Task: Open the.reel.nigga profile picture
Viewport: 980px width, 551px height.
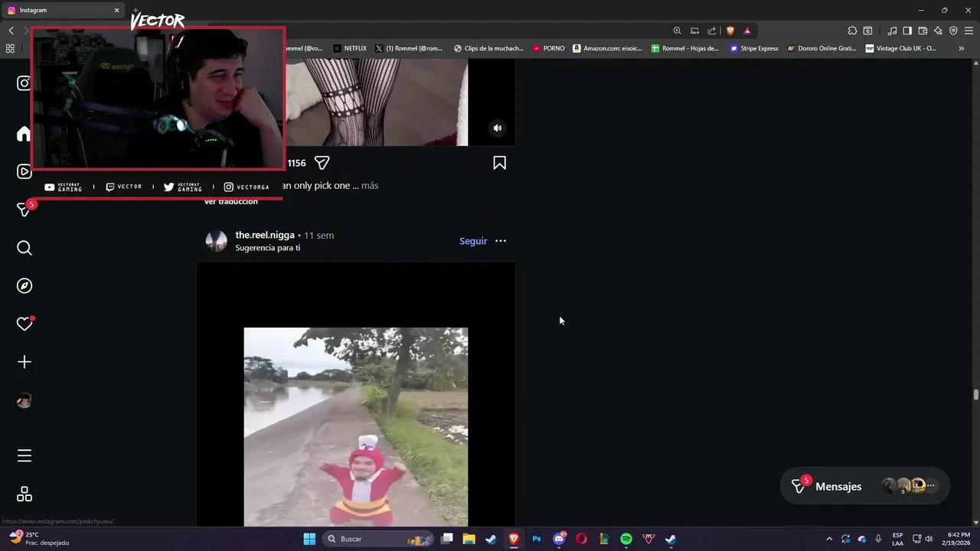Action: pos(217,241)
